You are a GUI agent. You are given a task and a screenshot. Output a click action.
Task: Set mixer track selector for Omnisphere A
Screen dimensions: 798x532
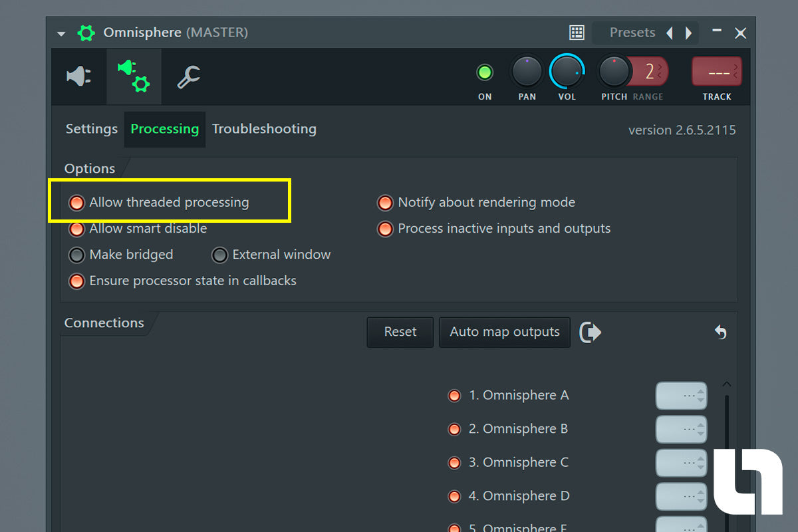[x=681, y=396]
